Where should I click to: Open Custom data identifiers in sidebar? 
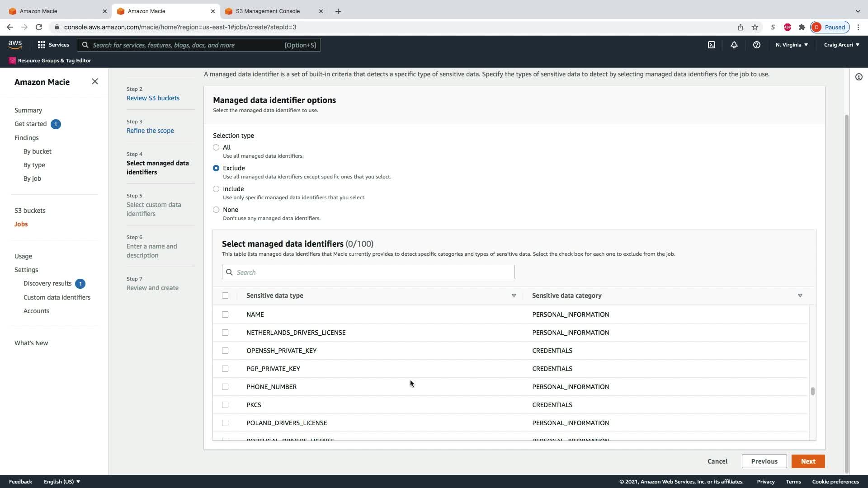[57, 297]
